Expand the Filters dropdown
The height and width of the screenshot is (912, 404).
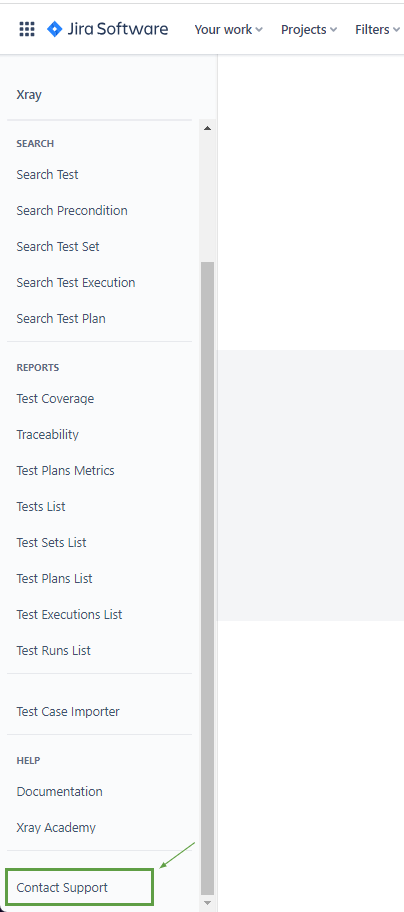point(377,30)
